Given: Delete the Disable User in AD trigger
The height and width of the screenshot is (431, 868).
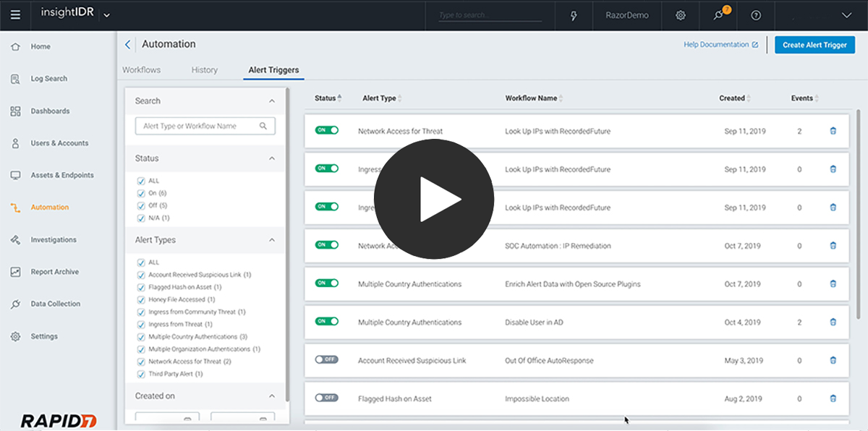Looking at the screenshot, I should [x=833, y=322].
